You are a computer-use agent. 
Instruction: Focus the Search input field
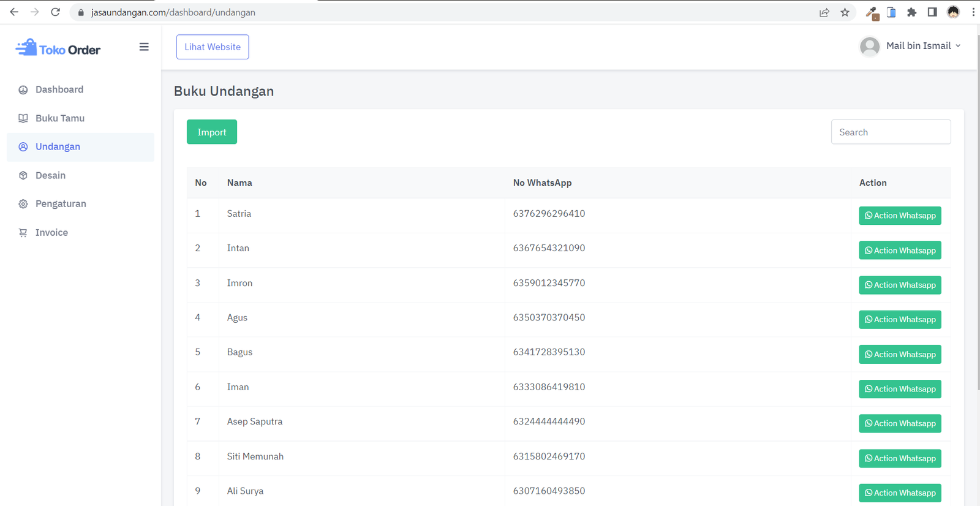point(890,132)
